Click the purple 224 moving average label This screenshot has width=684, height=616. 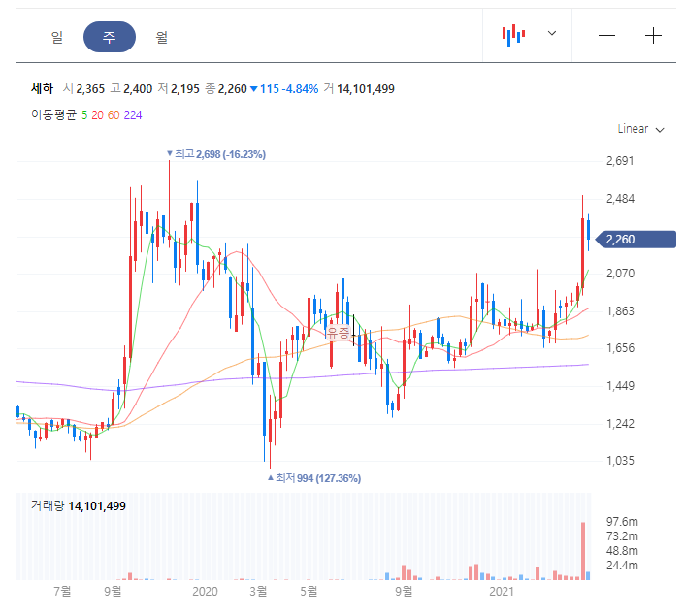coord(133,114)
